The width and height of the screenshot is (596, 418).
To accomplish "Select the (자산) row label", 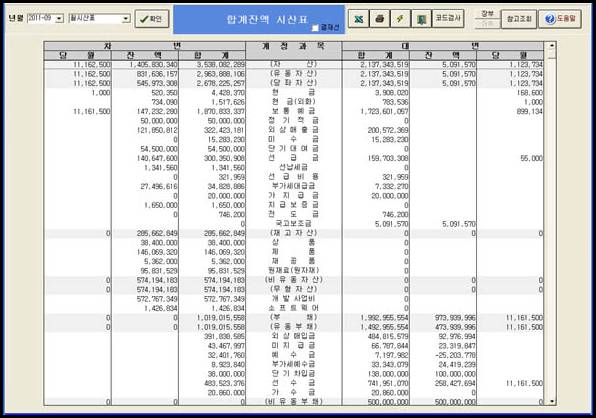I will [x=293, y=64].
